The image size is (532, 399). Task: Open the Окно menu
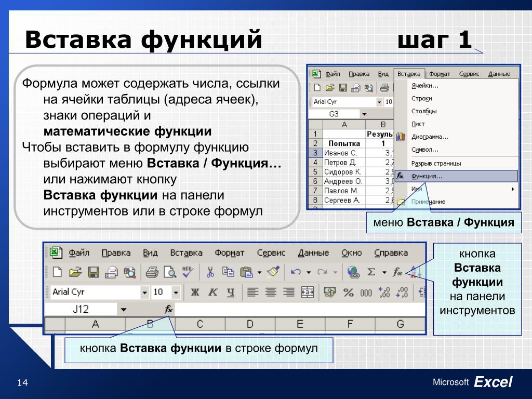click(352, 253)
